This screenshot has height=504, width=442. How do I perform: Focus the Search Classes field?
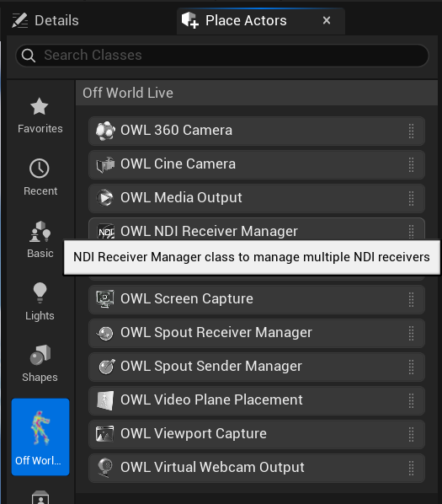coord(222,56)
